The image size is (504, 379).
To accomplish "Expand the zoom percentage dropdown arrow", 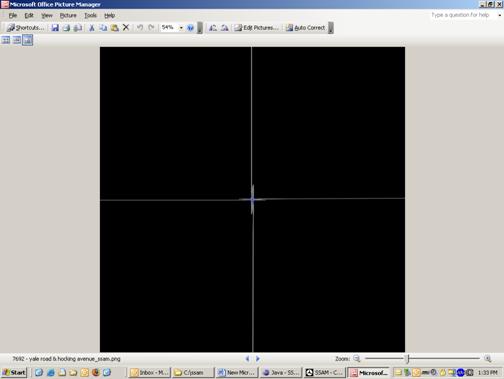I will tap(181, 28).
